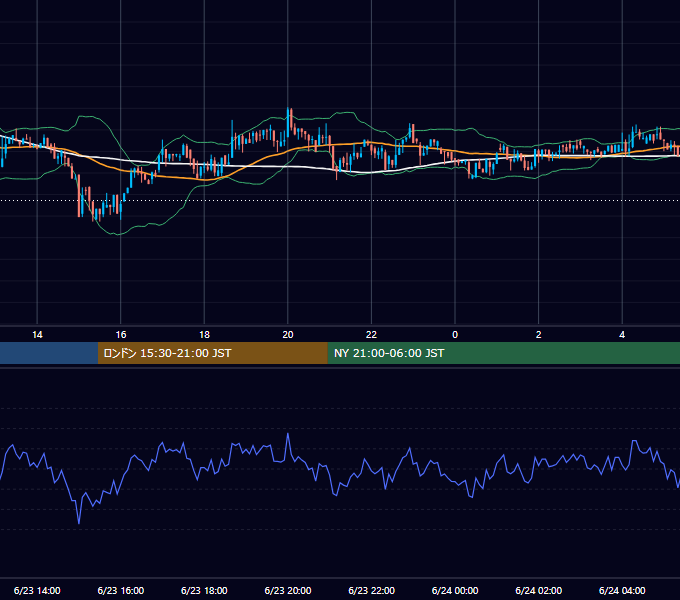Click the 4 hour label on price chart axis

[622, 335]
